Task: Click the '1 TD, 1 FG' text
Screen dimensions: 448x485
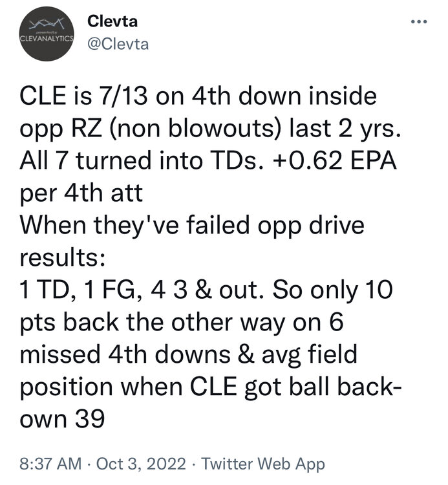Action: (x=78, y=290)
